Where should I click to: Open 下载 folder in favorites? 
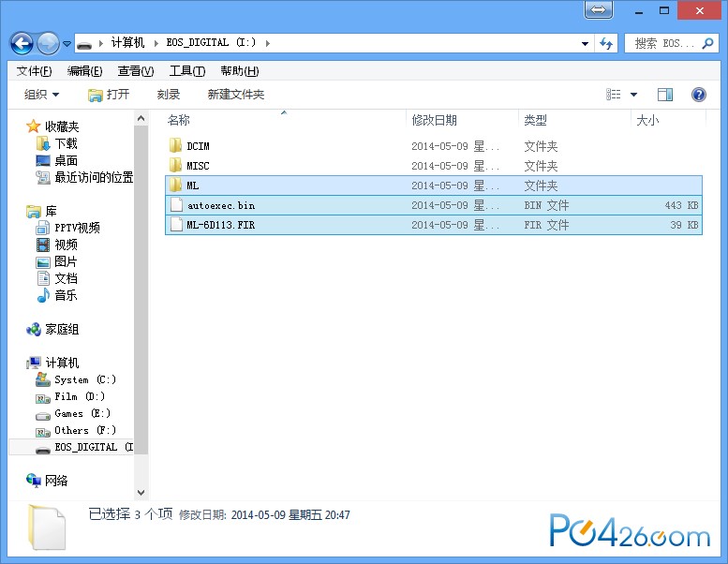pos(66,143)
